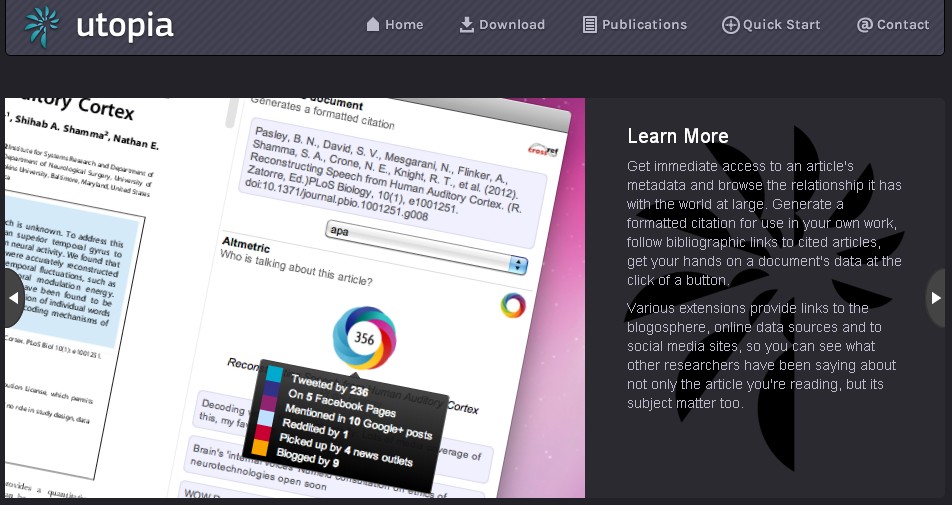Click 'Picked up by 4 news outlets'

[345, 450]
